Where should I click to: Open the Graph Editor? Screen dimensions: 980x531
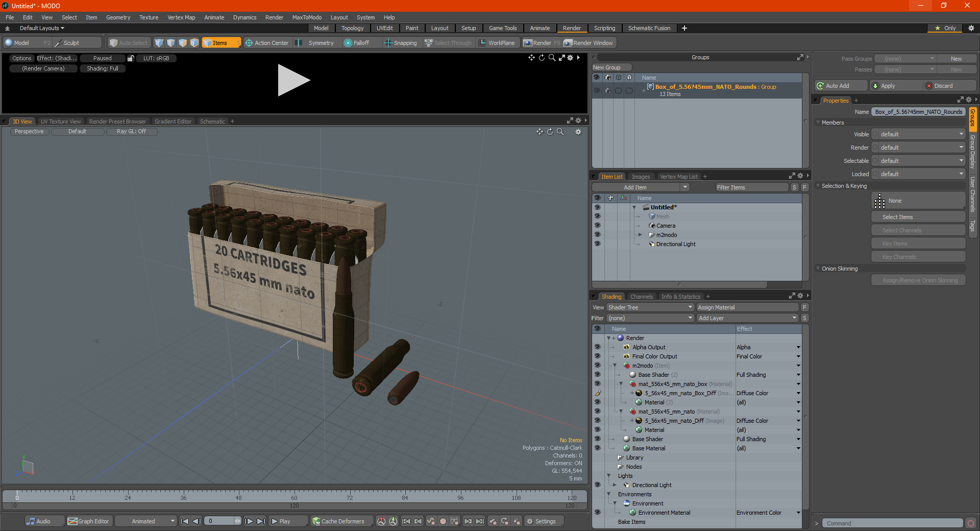click(x=88, y=521)
